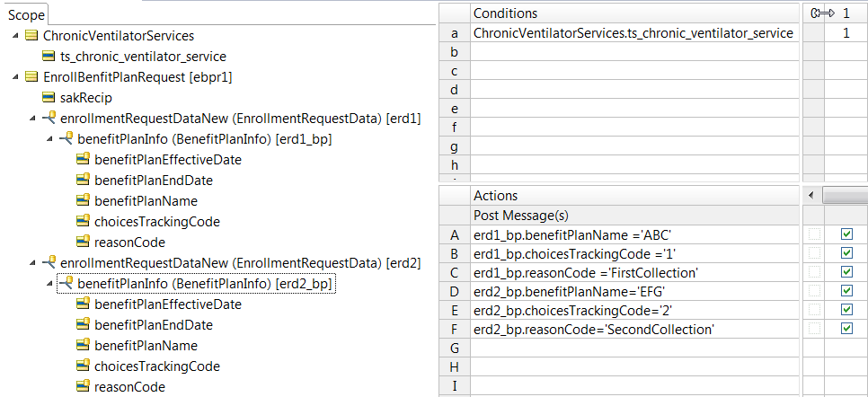Click empty action row G input cell
The width and height of the screenshot is (868, 397).
coord(635,348)
